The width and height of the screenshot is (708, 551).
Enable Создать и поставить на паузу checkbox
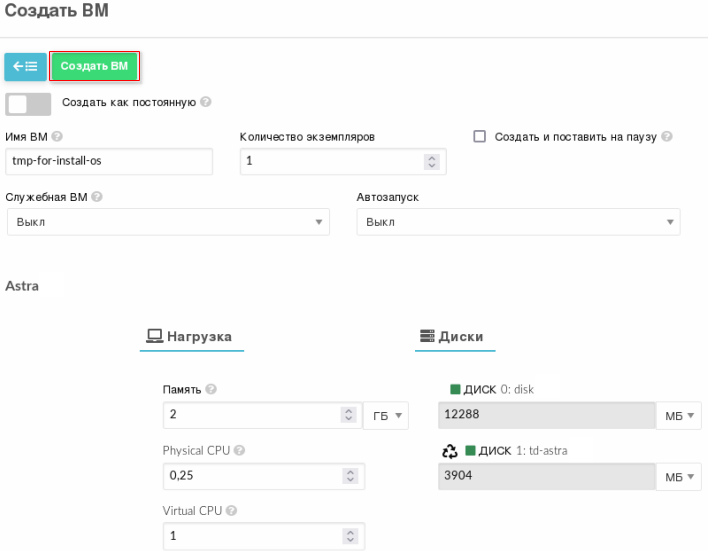click(479, 137)
